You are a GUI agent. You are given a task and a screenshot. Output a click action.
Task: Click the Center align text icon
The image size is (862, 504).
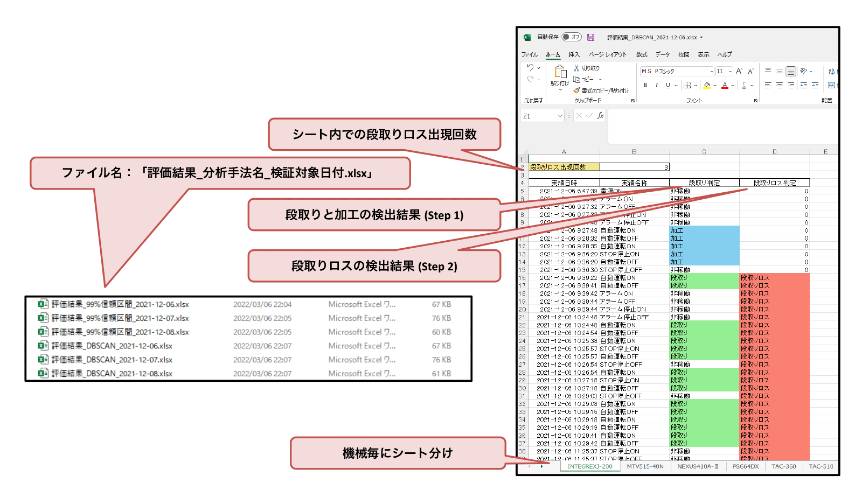click(779, 85)
